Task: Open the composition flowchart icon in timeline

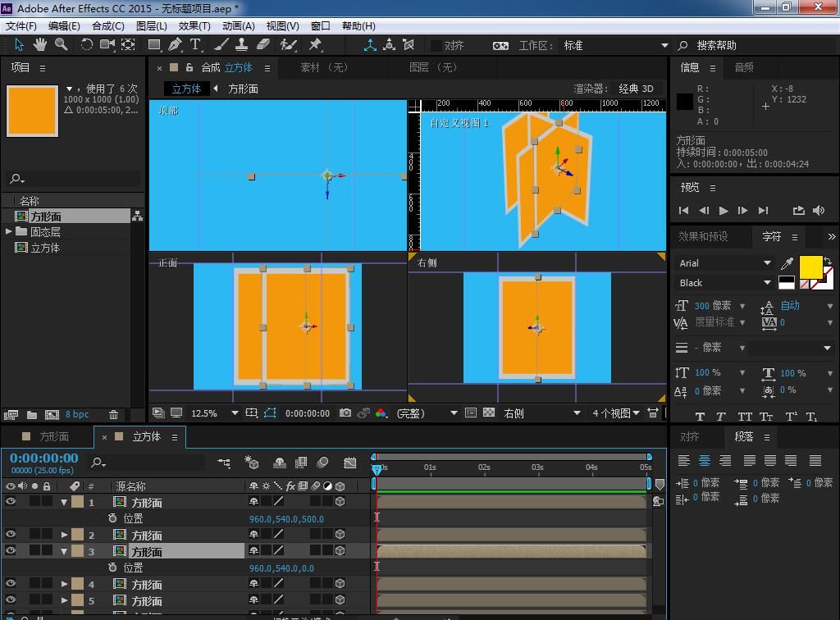Action: (224, 463)
